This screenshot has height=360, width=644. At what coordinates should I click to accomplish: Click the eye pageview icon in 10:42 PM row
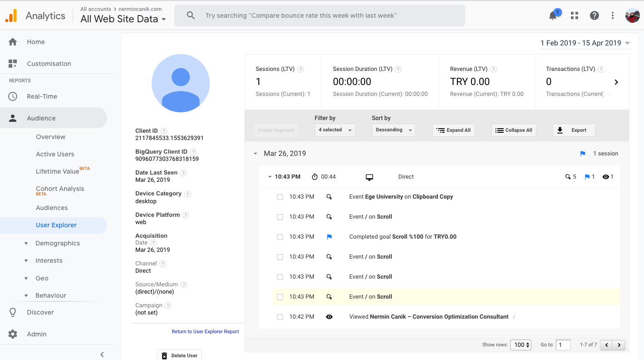(329, 317)
